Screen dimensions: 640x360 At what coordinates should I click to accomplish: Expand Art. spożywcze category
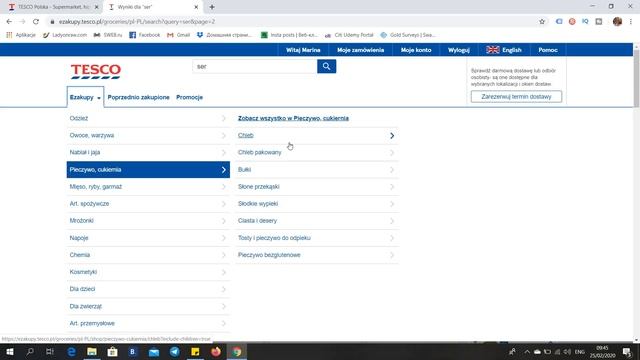148,204
